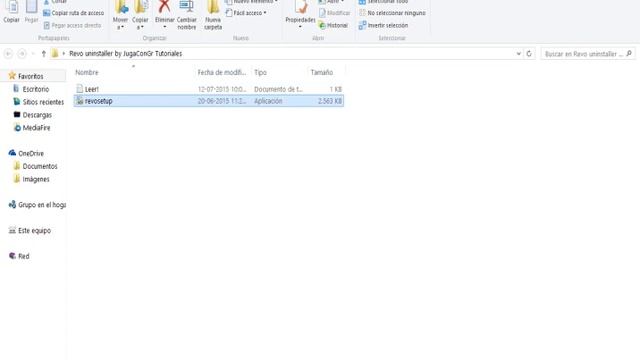Click the address bar path text

[x=126, y=53]
